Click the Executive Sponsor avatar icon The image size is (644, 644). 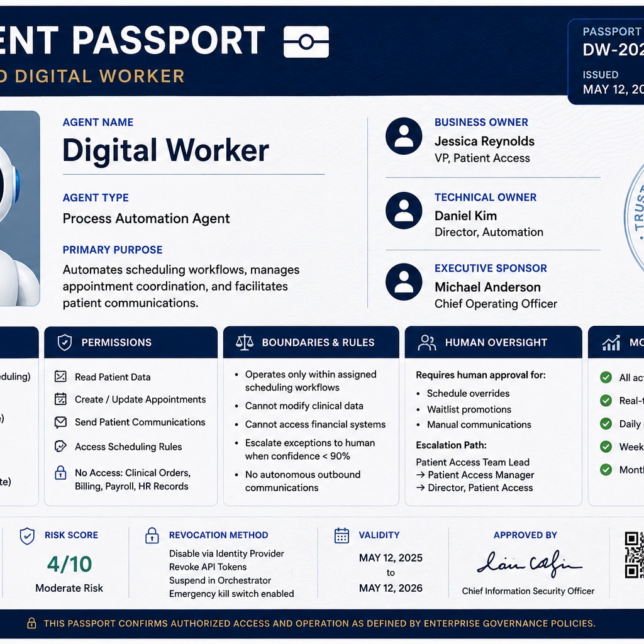tap(404, 282)
